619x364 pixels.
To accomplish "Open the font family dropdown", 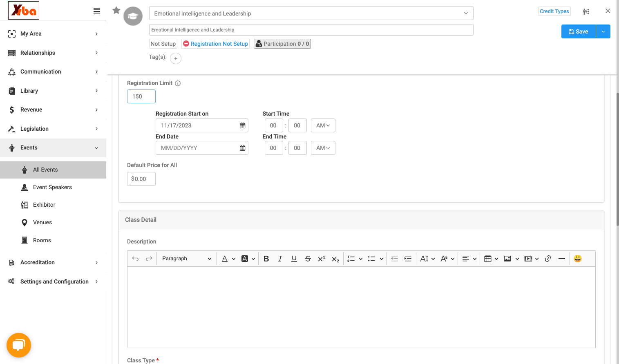I will (x=447, y=259).
